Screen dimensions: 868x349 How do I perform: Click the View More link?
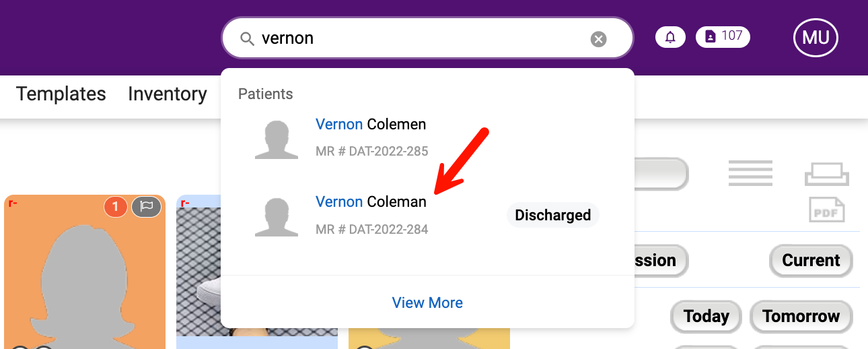click(427, 303)
